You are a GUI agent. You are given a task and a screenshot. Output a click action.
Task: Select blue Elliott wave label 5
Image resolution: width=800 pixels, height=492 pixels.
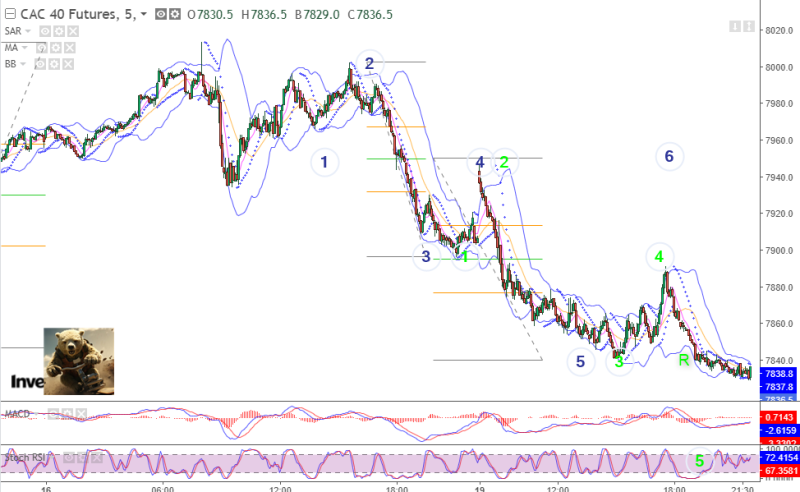[x=581, y=362]
